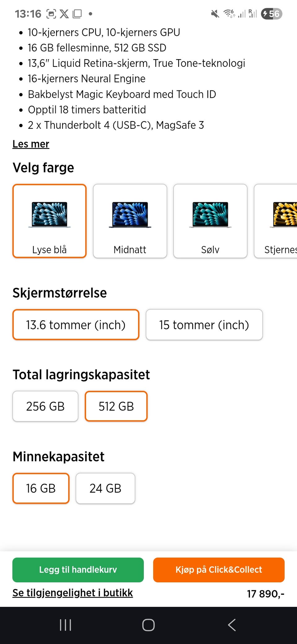
Task: Select 15 tommer (inch) screen size
Action: point(204,325)
